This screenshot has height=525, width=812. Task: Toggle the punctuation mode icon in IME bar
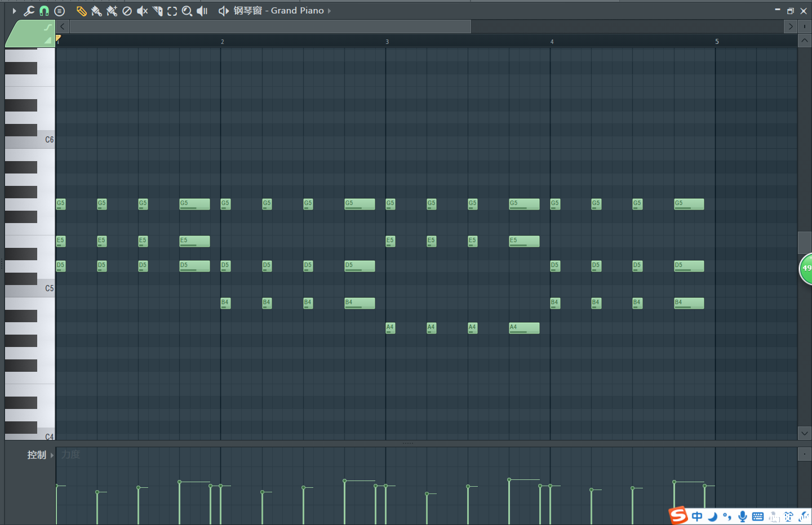click(727, 516)
